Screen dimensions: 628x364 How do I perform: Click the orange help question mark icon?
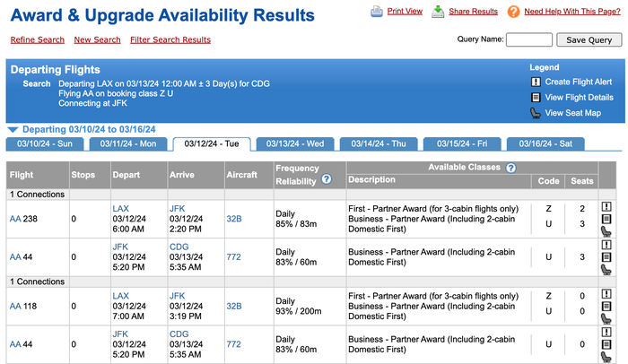513,12
